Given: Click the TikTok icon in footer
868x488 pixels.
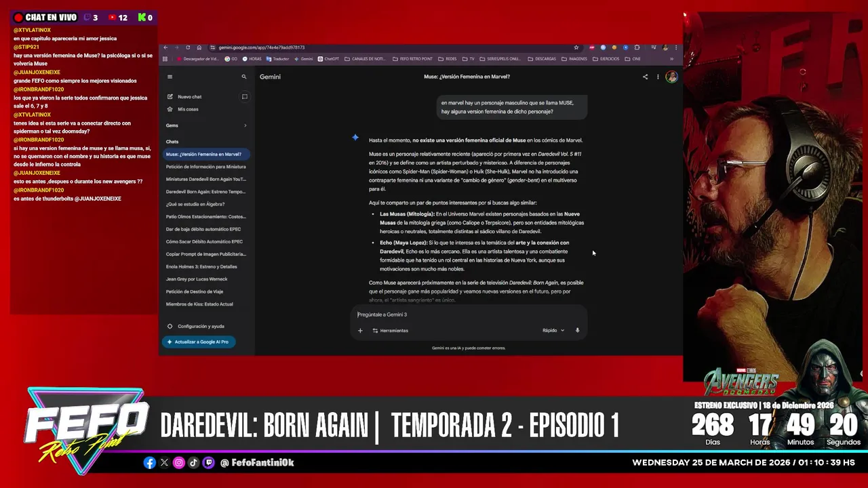Looking at the screenshot, I should coord(193,462).
